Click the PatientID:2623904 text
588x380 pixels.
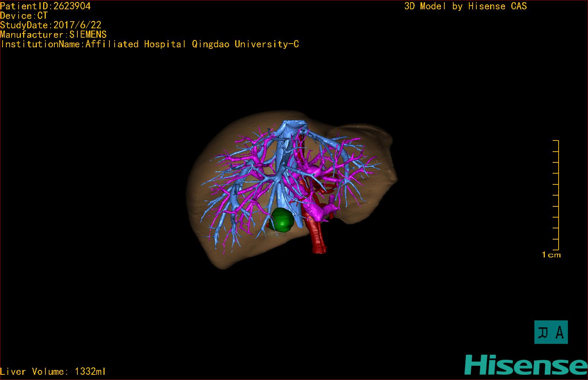[x=45, y=6]
